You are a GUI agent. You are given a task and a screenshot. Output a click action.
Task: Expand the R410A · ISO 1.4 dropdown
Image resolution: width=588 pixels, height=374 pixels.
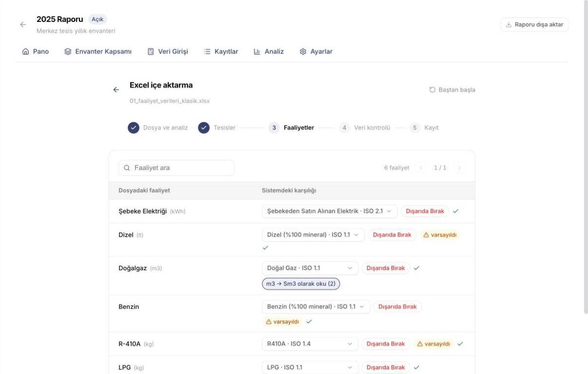[x=310, y=344]
